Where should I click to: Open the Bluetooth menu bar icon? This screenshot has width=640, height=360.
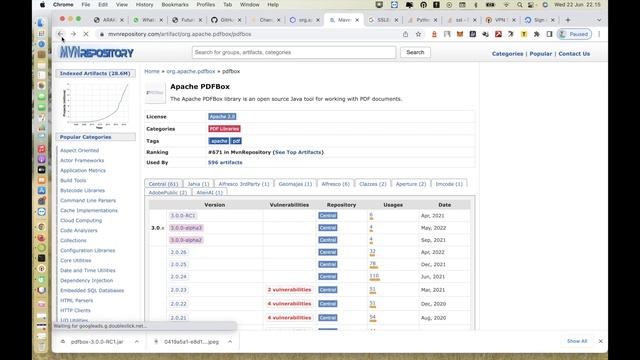point(476,4)
